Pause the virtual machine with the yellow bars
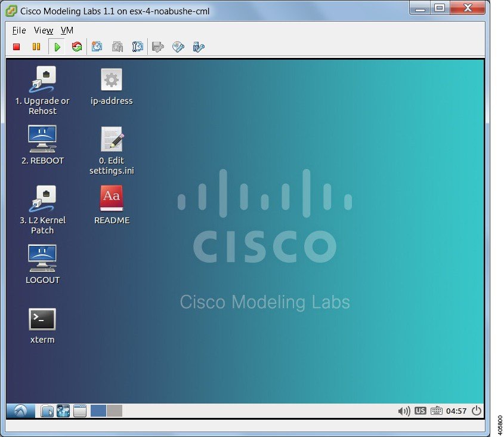This screenshot has height=437, width=504. (36, 47)
